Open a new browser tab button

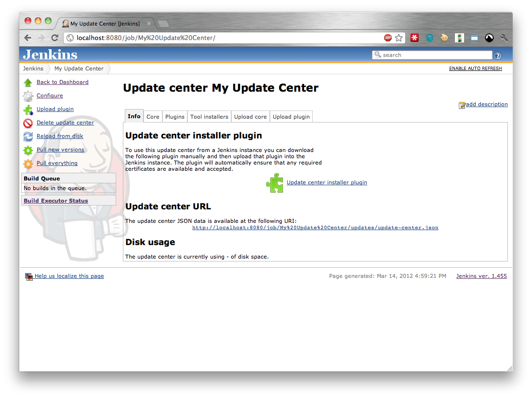click(x=163, y=24)
